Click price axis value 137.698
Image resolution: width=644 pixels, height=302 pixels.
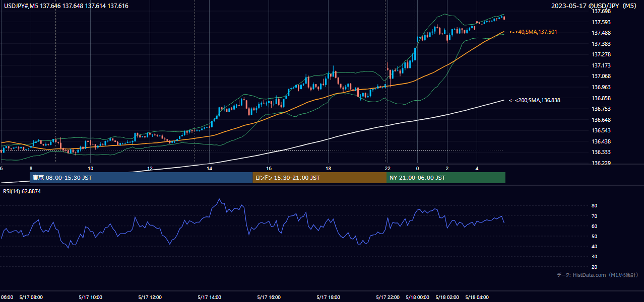601,11
